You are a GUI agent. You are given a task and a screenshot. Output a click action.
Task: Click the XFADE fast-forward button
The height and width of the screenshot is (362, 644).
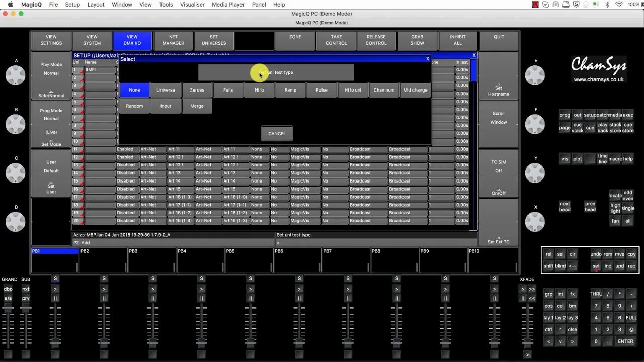tap(532, 289)
